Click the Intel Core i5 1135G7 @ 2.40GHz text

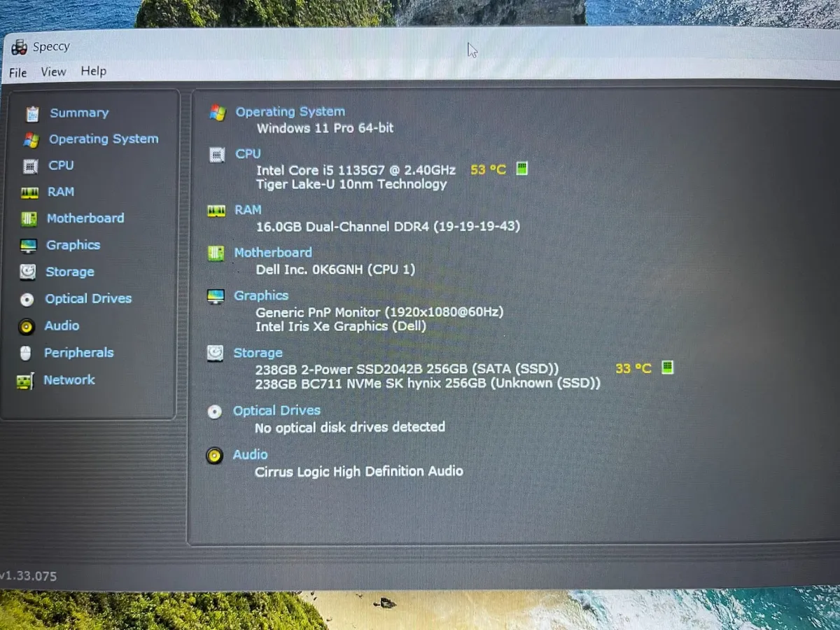[x=356, y=170]
